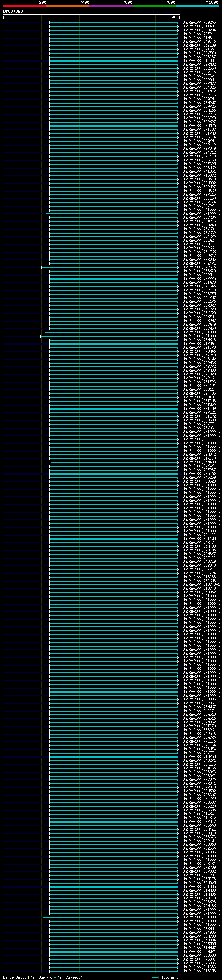Click the UniRef100_A4S1W0 label
This screenshot has width=222, height=980.
199,359
